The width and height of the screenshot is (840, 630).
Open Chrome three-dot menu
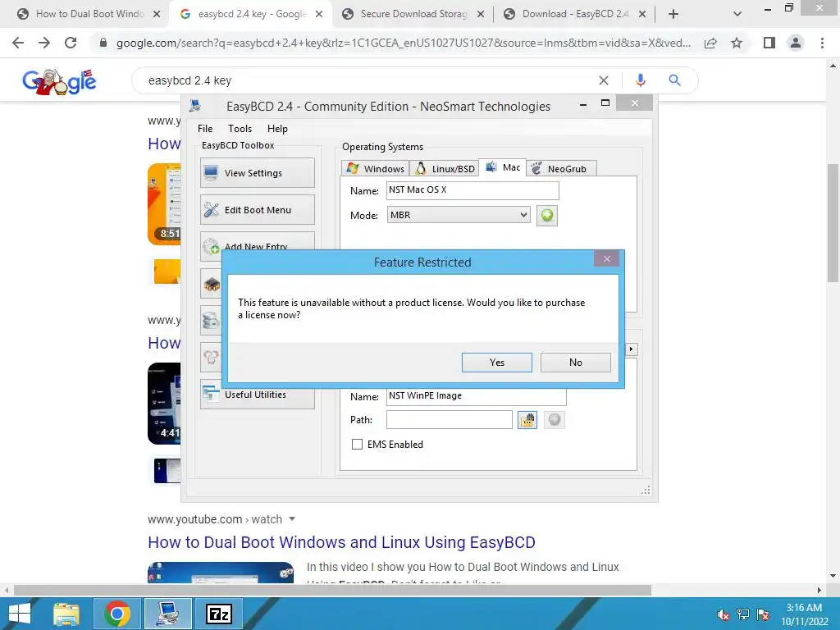coord(822,43)
